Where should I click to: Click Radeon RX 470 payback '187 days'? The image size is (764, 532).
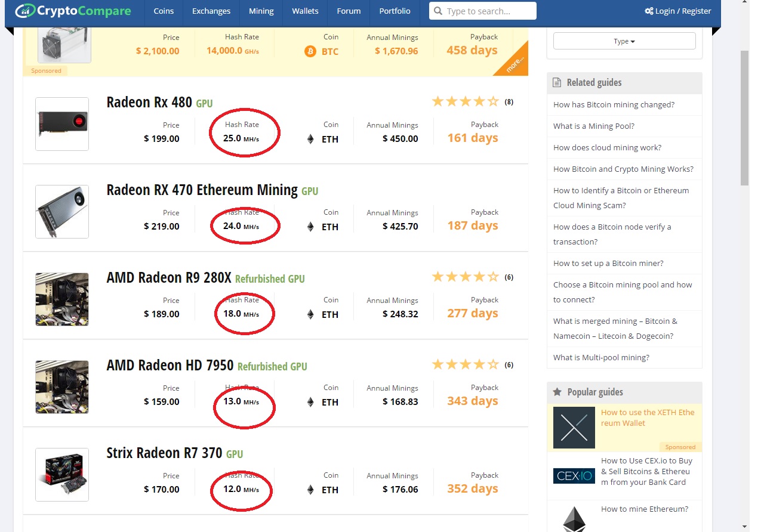[473, 225]
